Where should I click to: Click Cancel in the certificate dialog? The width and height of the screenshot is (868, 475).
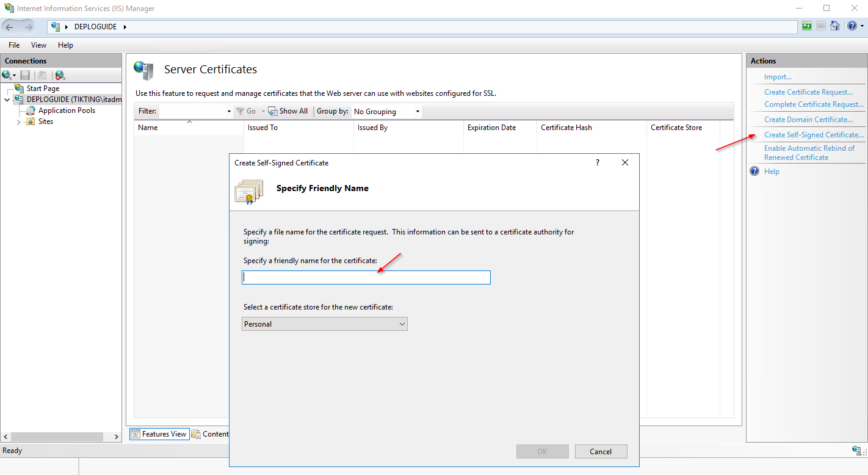coord(600,452)
